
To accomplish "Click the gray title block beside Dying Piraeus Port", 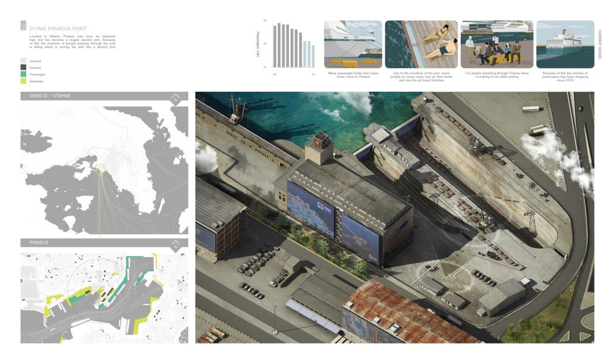I will coord(23,28).
